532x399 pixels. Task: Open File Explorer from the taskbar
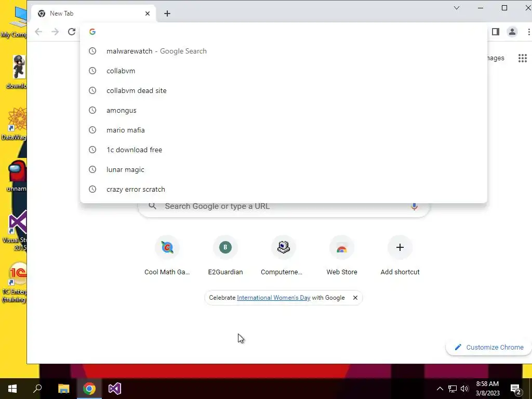click(x=63, y=389)
